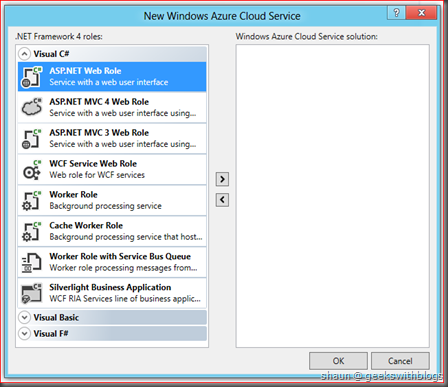The width and height of the screenshot is (448, 387).
Task: Click inside the Cloud Service solution list box
Action: (x=332, y=196)
